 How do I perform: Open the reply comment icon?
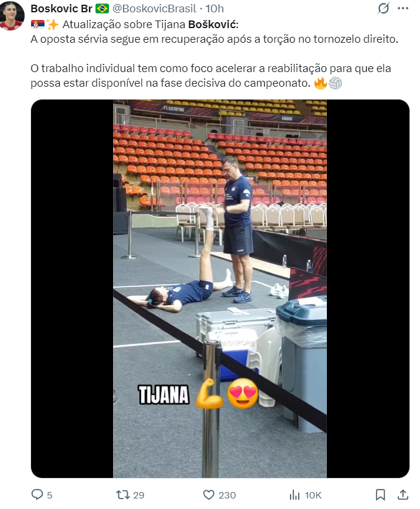(37, 494)
